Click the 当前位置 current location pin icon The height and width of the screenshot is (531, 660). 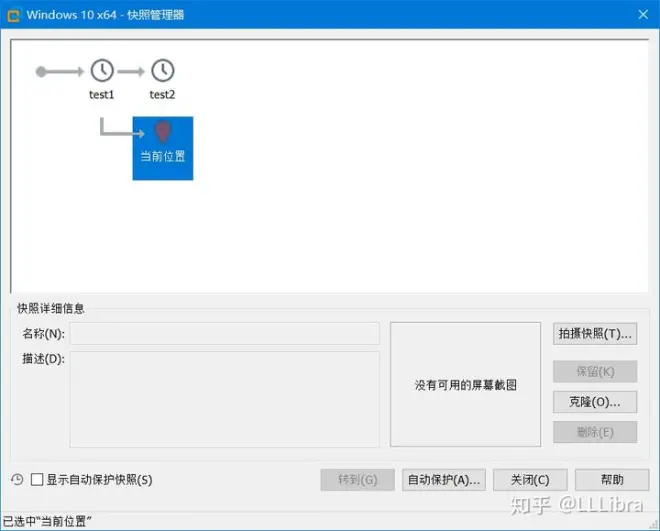pos(163,132)
